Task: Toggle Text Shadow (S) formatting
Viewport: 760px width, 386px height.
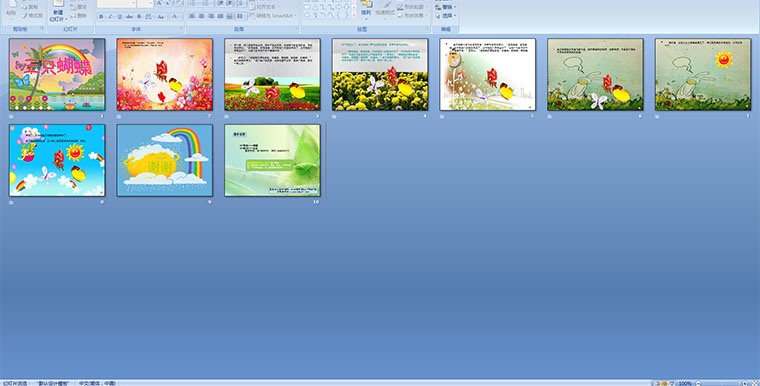Action: click(139, 16)
